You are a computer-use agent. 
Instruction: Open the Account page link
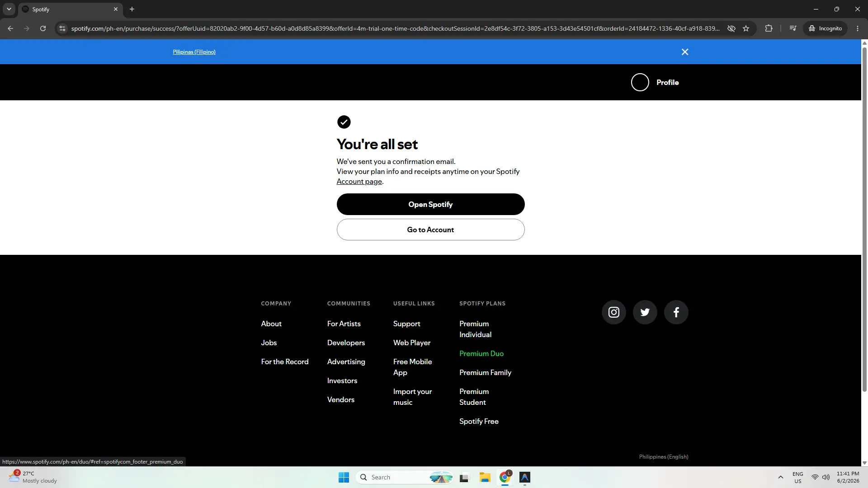click(359, 181)
